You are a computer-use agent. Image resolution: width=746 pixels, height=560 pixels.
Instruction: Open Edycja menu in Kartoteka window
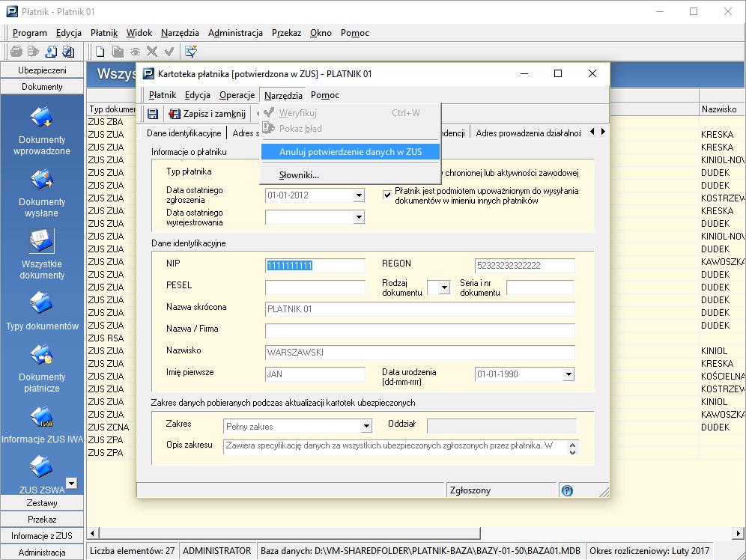(x=198, y=95)
